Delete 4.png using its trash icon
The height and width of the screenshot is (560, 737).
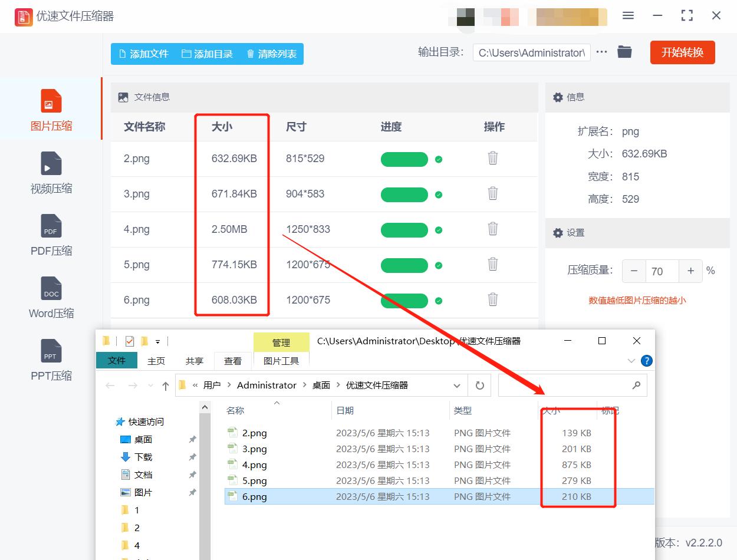(x=493, y=229)
